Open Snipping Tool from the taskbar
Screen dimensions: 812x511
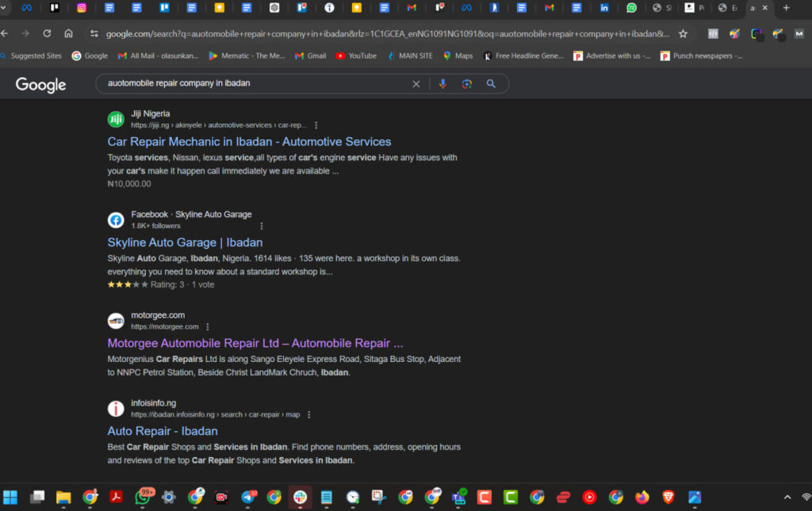click(x=378, y=498)
